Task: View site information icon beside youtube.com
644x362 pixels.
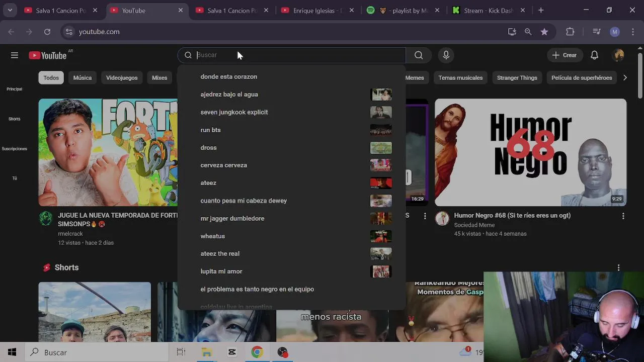Action: coord(69,32)
